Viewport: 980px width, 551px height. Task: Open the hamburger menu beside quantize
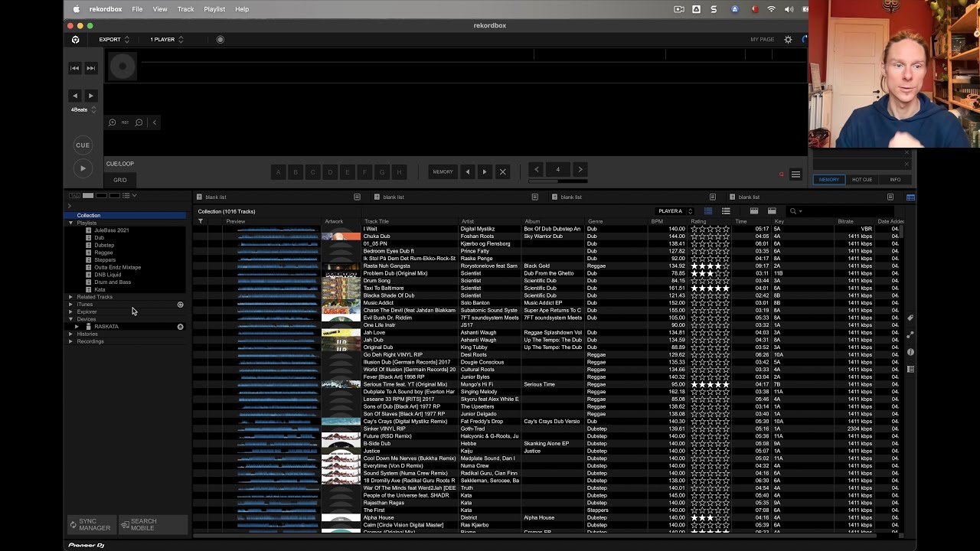tap(795, 174)
